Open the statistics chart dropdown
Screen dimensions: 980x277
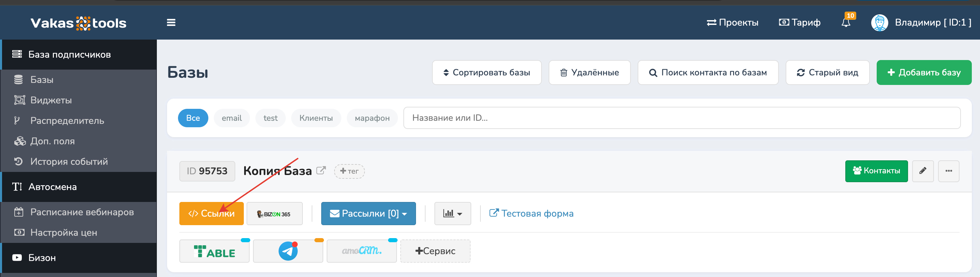(452, 214)
